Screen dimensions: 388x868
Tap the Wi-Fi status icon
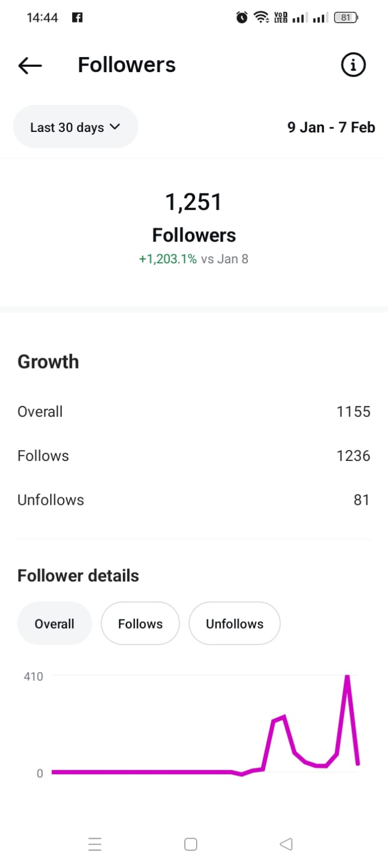(262, 17)
